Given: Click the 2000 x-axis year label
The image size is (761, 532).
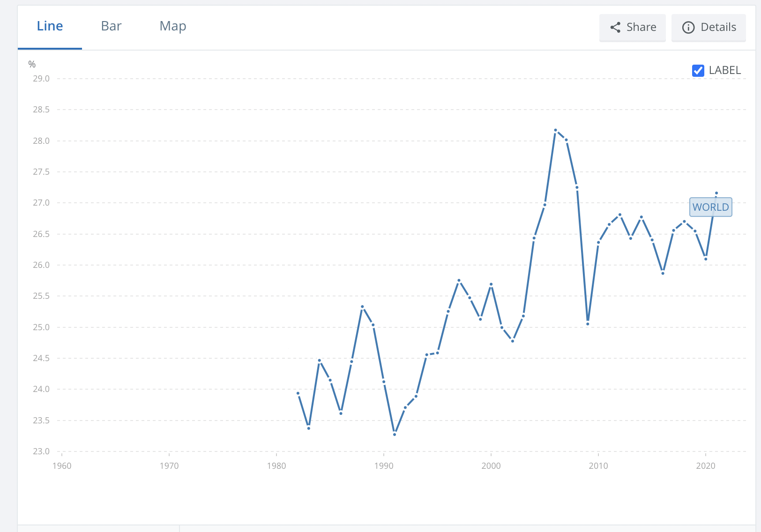Looking at the screenshot, I should click(491, 465).
